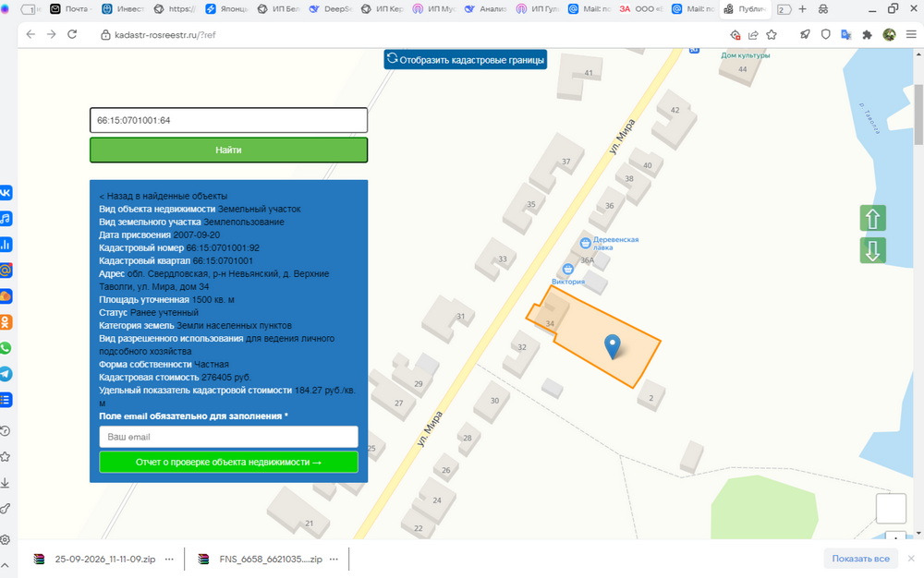This screenshot has height=578, width=924.
Task: Switch to the DeepSeek tab
Action: point(331,9)
